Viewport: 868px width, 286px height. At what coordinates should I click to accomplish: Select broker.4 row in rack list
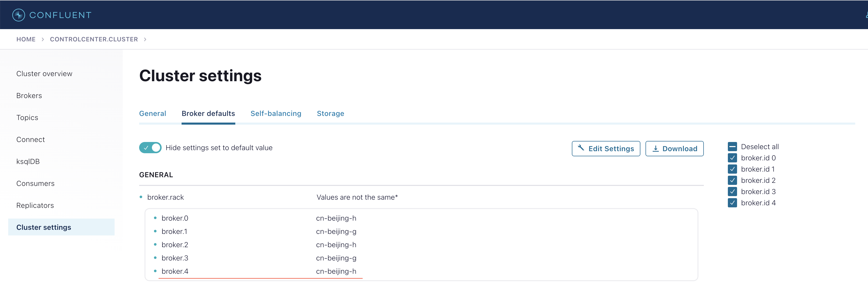[175, 271]
